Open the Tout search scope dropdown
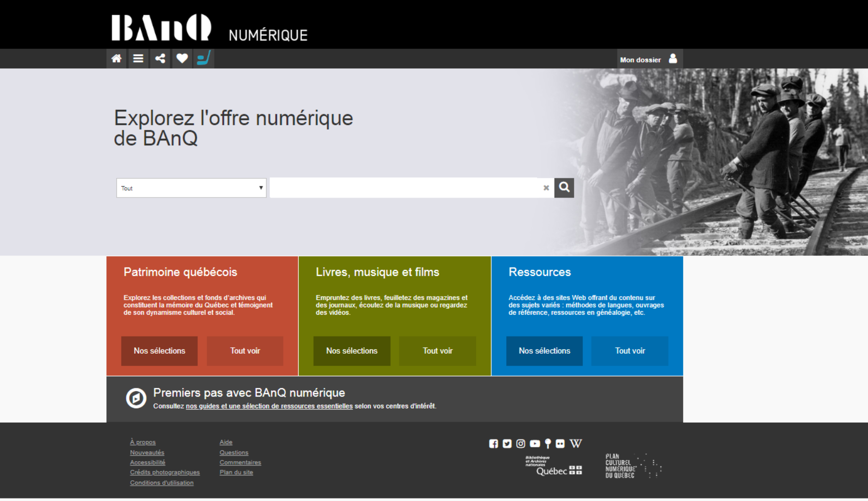 pos(191,188)
